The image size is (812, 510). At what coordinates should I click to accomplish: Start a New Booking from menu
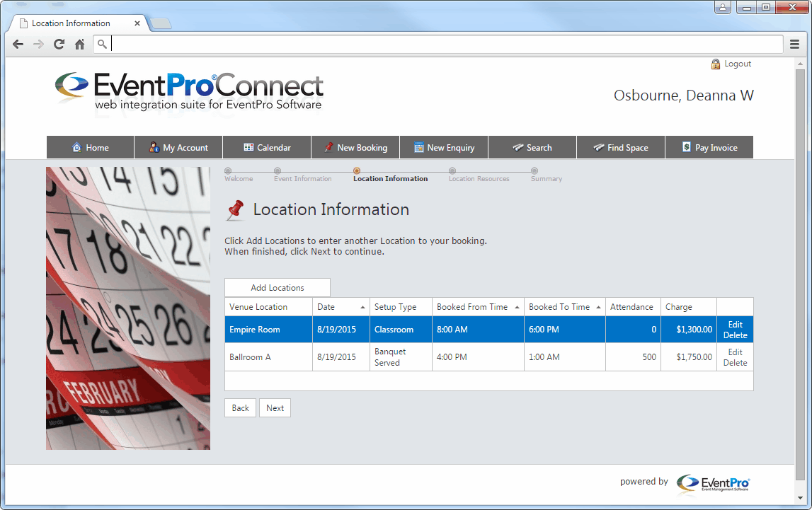[x=356, y=147]
